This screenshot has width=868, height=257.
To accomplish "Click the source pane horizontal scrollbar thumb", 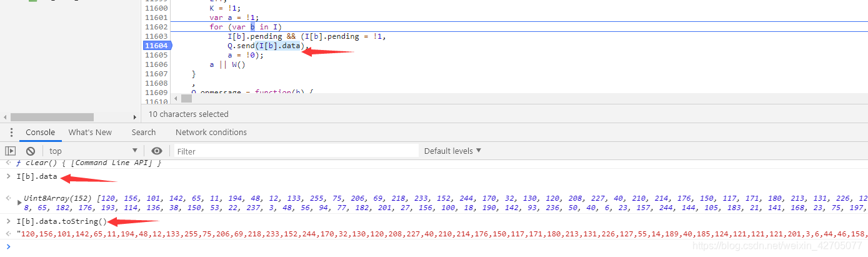I will coord(187,99).
